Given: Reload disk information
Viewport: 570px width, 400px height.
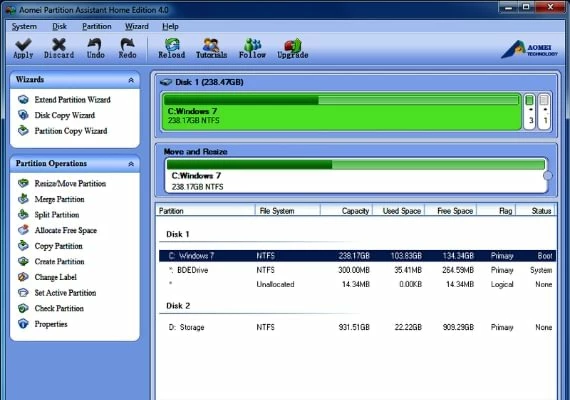Looking at the screenshot, I should pos(172,44).
